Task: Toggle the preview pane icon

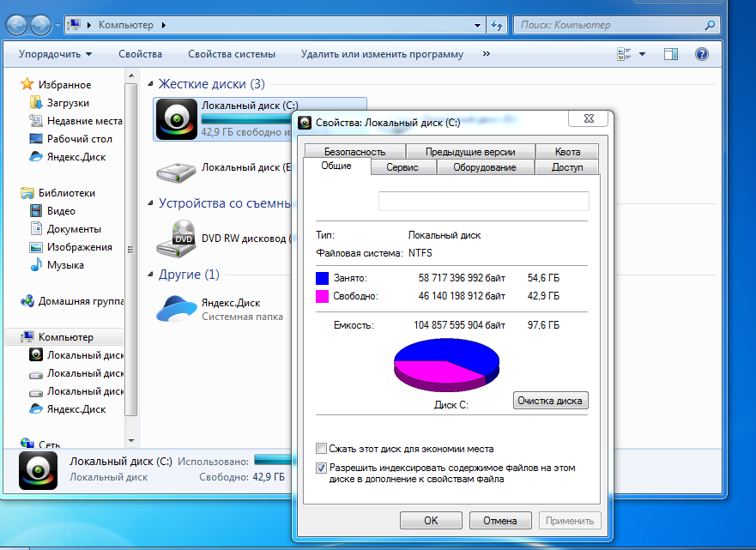Action: pyautogui.click(x=671, y=54)
